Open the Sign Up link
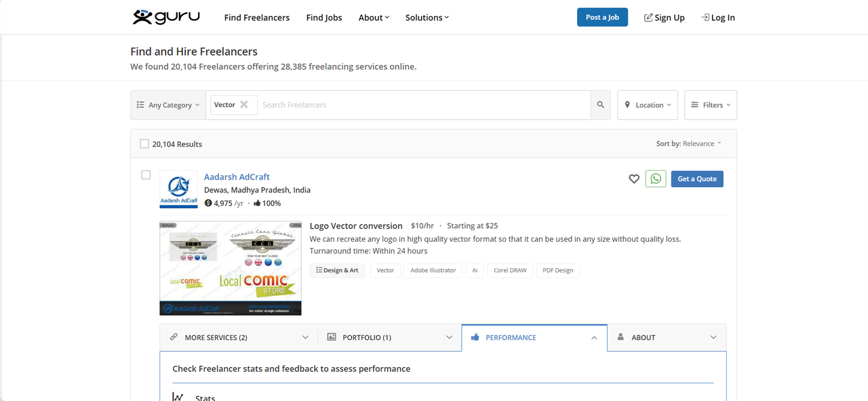 click(665, 18)
